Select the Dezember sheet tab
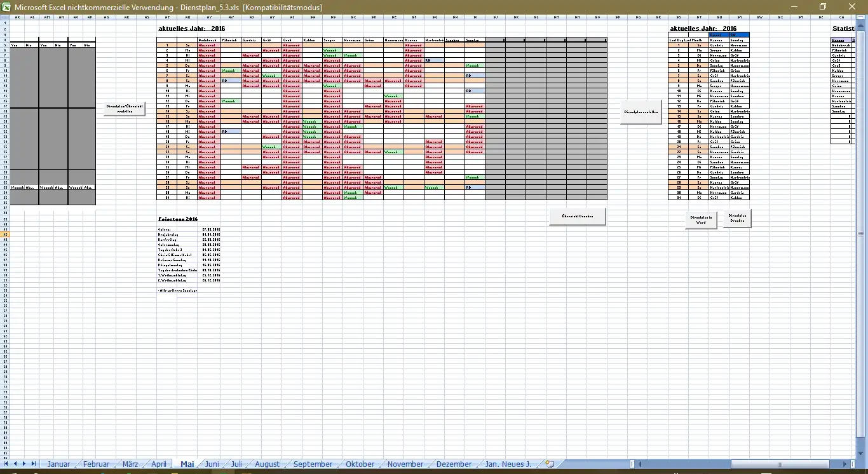868x474 pixels. pyautogui.click(x=454, y=464)
